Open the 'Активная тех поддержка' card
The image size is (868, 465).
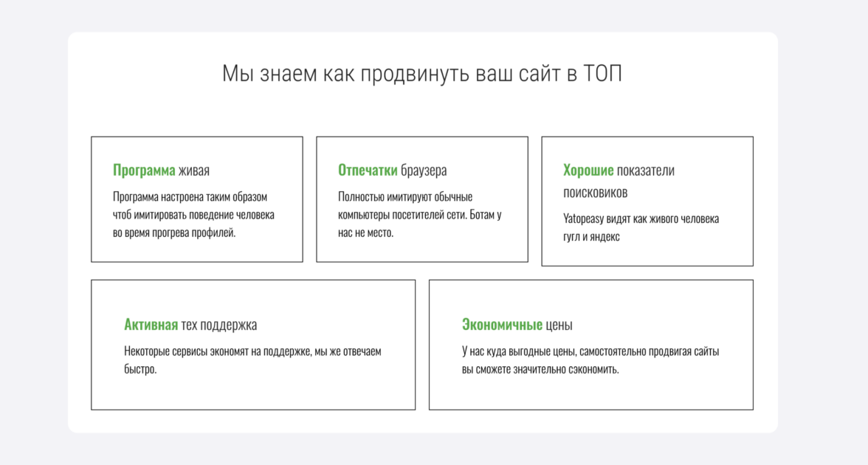pyautogui.click(x=253, y=345)
